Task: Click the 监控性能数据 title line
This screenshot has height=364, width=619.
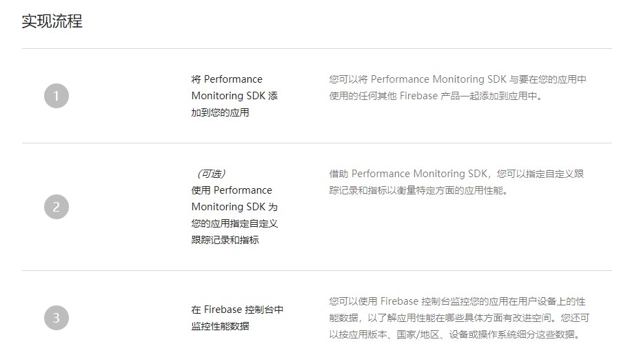Action: [x=221, y=326]
